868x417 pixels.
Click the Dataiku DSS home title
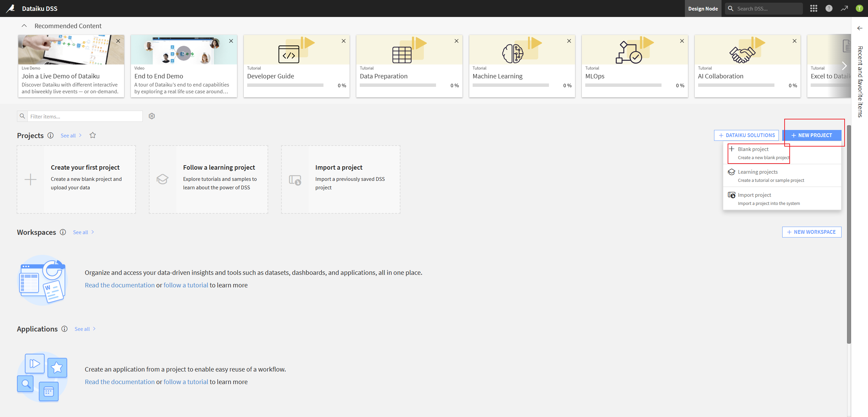(40, 8)
